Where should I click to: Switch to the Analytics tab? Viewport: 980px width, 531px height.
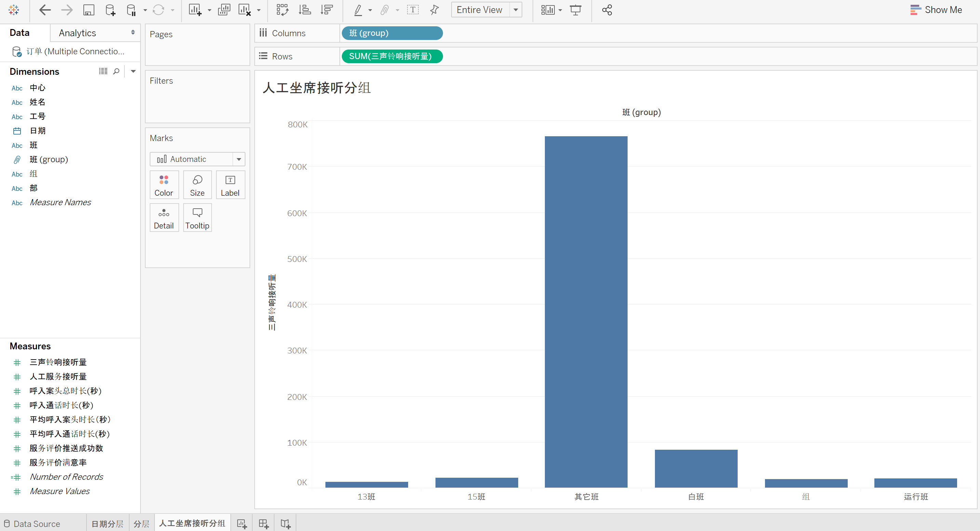pyautogui.click(x=78, y=33)
